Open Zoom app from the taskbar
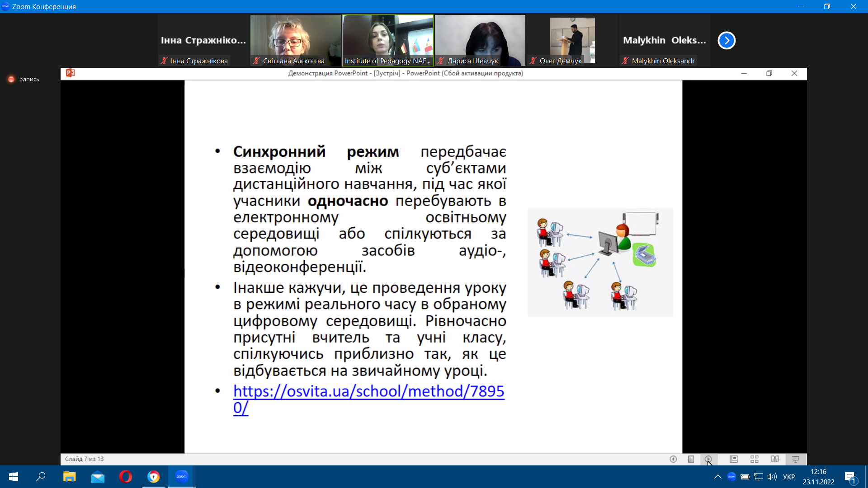The width and height of the screenshot is (868, 488). click(182, 477)
